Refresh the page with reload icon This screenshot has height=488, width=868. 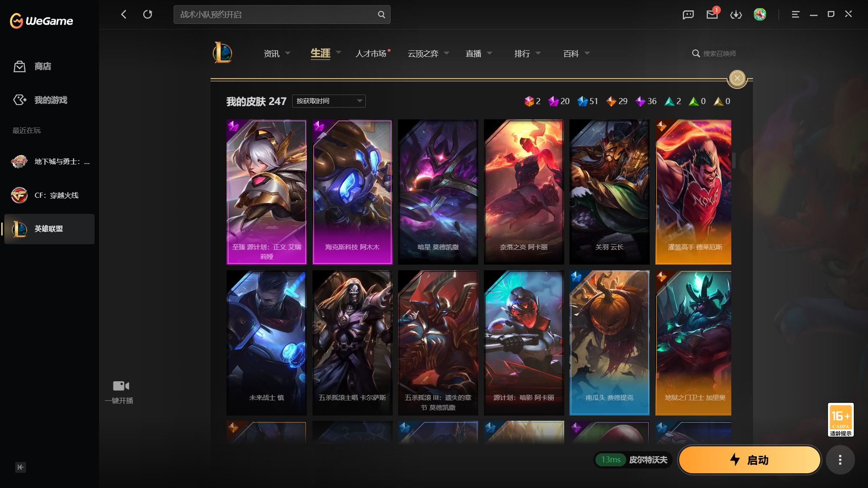tap(148, 14)
